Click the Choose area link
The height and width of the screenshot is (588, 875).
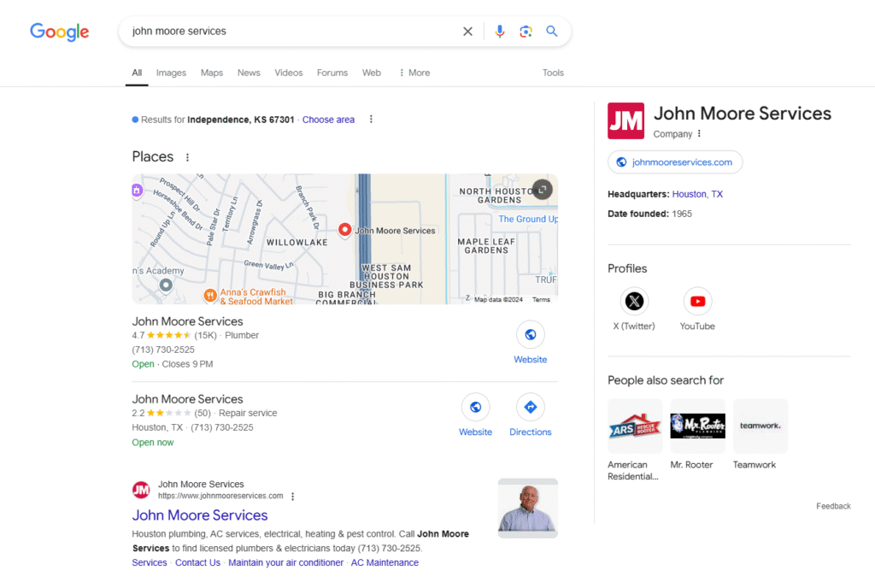[328, 120]
